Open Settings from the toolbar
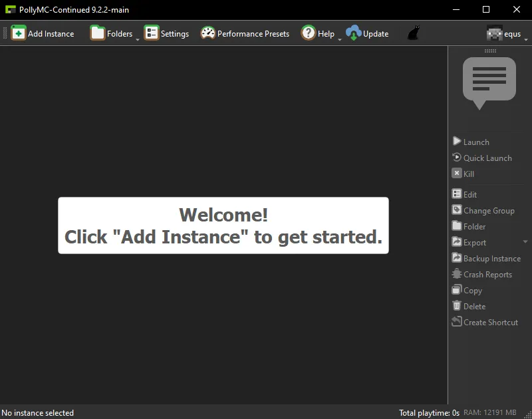Viewport: 532px width, 419px height. click(166, 33)
